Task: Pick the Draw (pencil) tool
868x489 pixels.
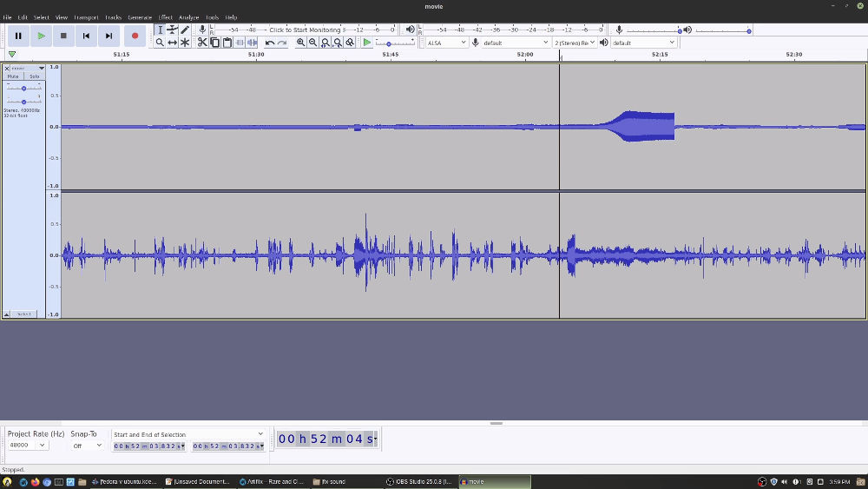Action: tap(185, 30)
